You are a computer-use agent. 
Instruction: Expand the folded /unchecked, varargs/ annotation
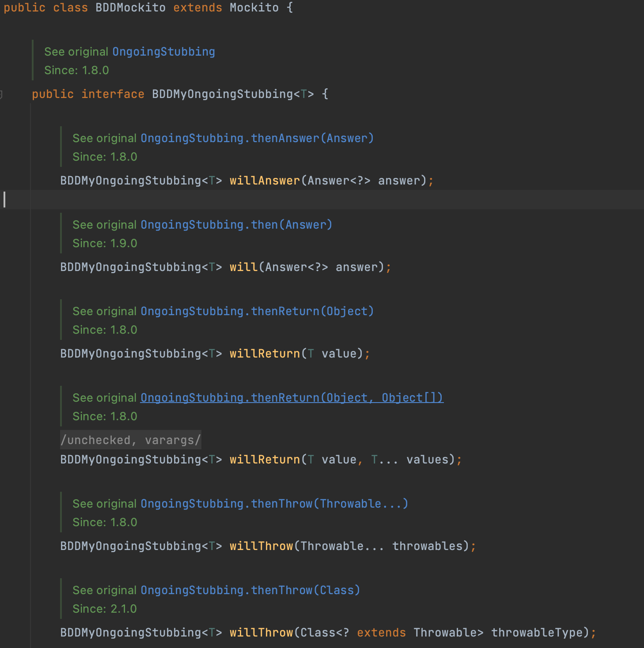(131, 440)
